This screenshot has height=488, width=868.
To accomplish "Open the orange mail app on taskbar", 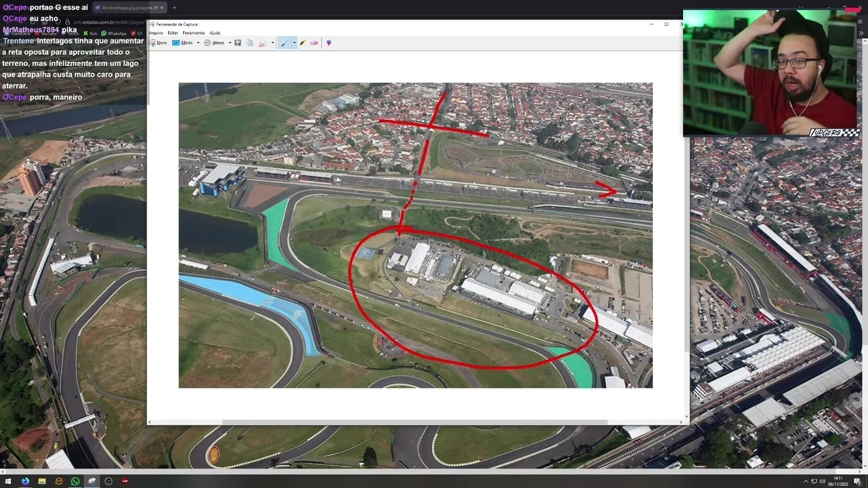I will 59,481.
